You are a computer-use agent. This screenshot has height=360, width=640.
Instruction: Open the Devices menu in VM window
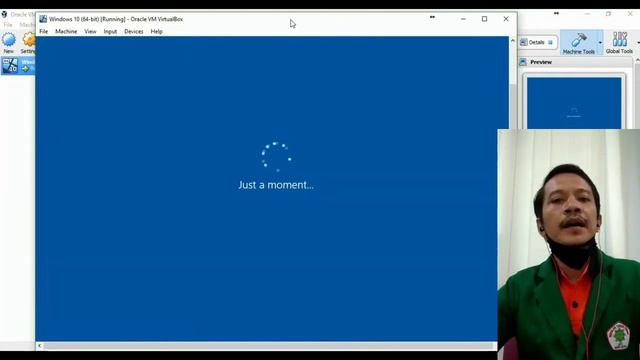[133, 31]
